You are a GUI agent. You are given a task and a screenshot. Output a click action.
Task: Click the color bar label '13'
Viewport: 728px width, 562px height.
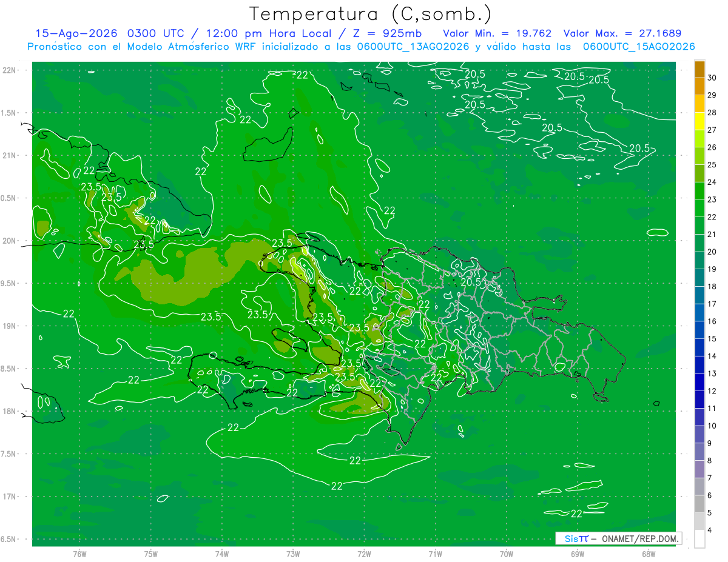tap(712, 373)
